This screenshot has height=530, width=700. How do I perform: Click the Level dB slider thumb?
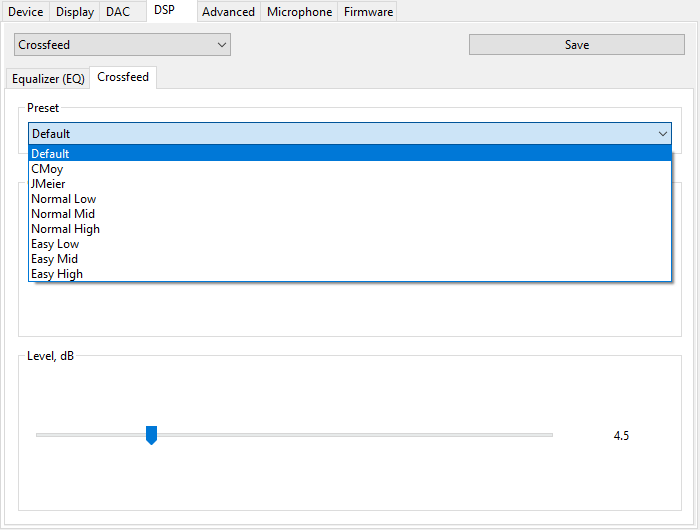pos(151,435)
